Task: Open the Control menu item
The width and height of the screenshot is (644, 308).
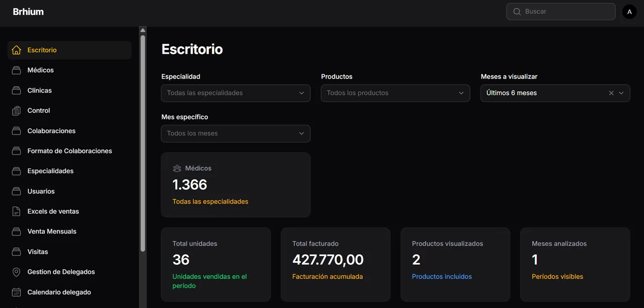Action: coord(69,111)
